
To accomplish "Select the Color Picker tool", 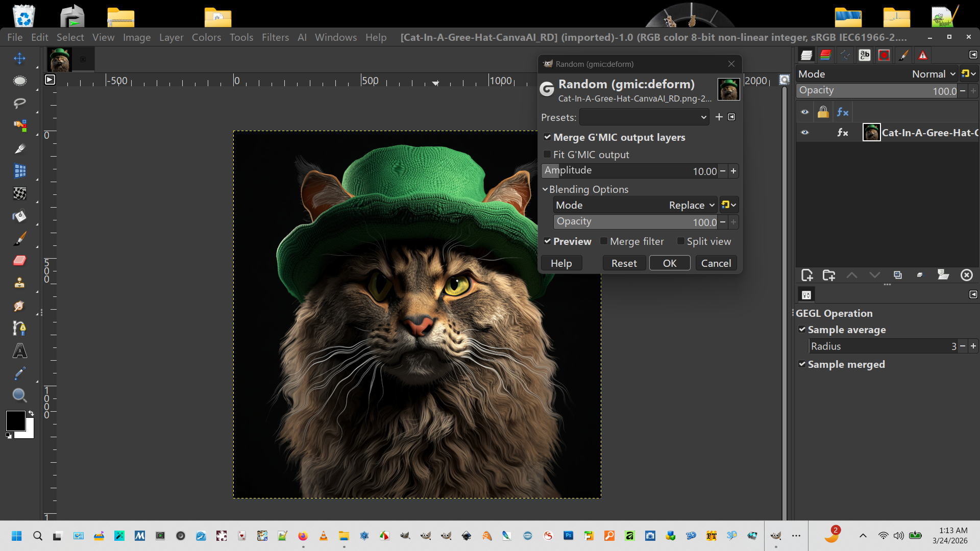I will (19, 373).
